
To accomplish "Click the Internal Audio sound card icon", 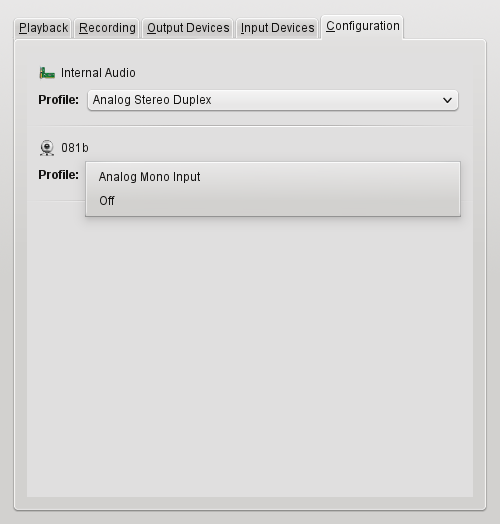I will click(47, 73).
